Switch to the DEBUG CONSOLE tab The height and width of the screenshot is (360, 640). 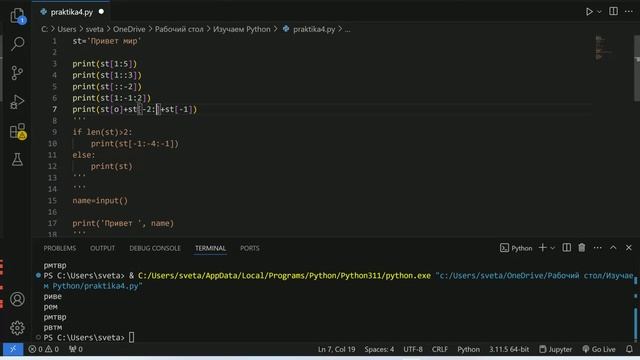(x=155, y=248)
